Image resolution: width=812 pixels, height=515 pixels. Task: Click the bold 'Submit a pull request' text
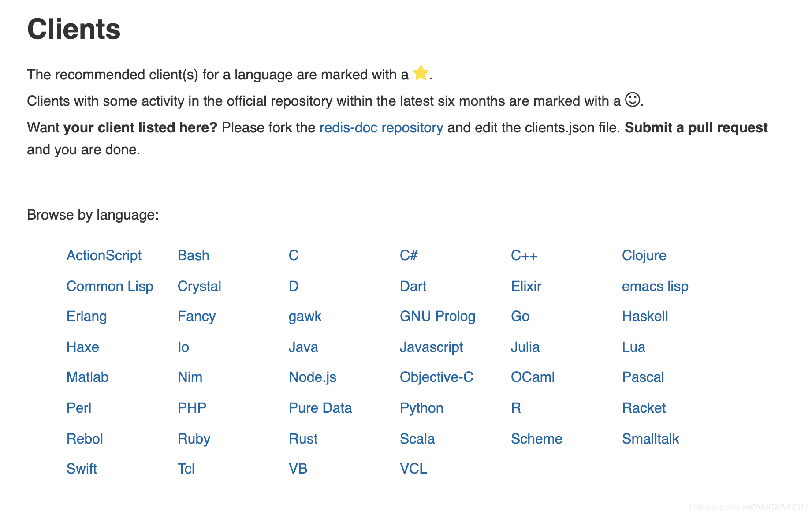pos(696,127)
